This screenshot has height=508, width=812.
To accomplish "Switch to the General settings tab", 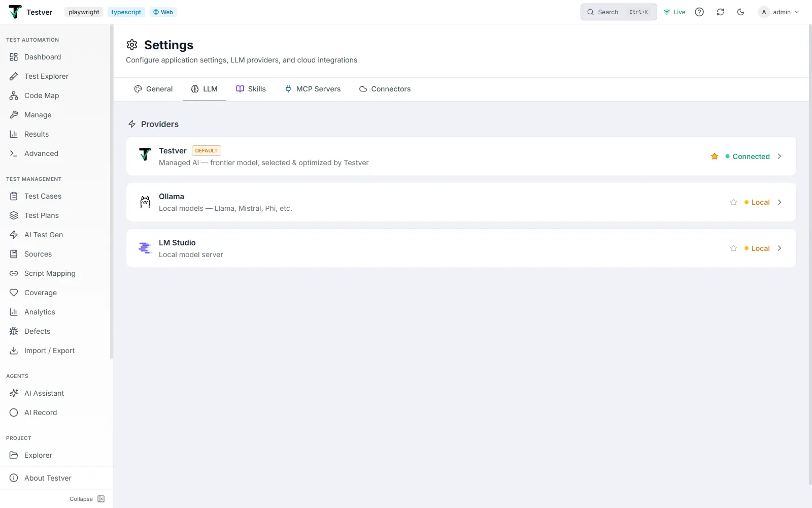I will [x=153, y=89].
